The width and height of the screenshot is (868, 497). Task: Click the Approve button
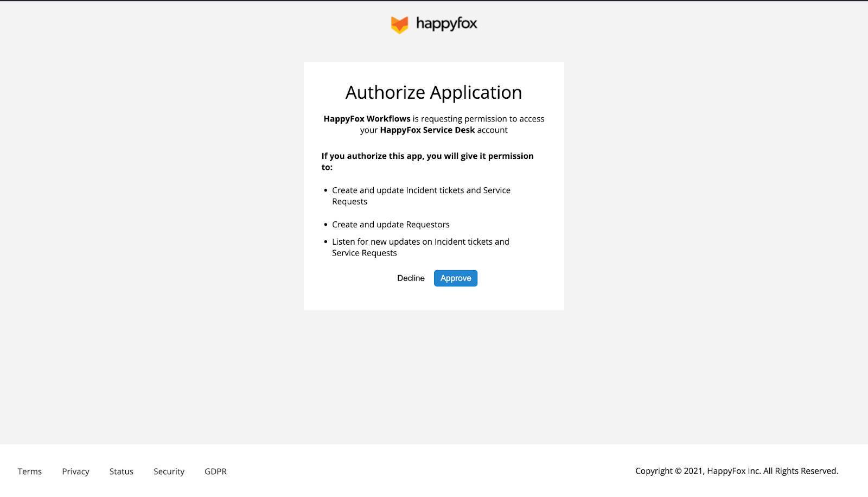click(456, 278)
